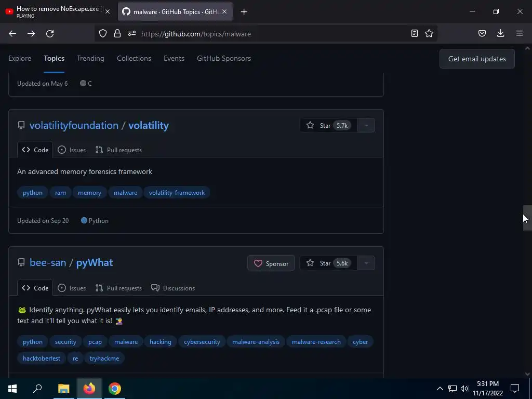Click the tryhackme topic tag
The width and height of the screenshot is (532, 399).
(104, 358)
